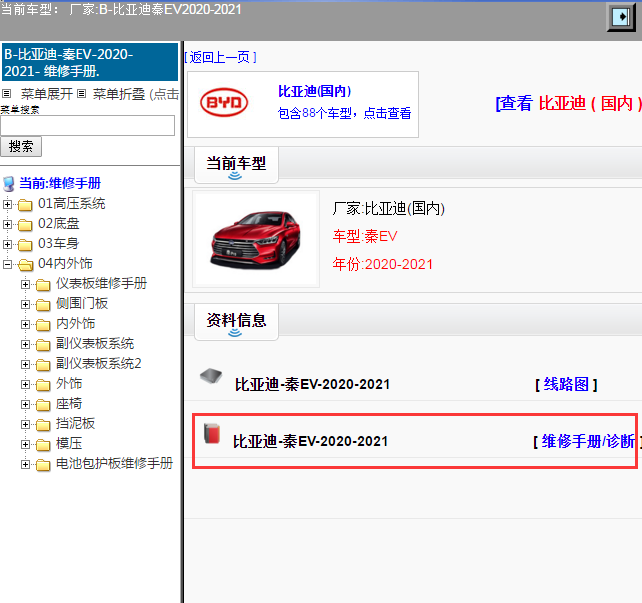The image size is (642, 603).
Task: Expand the 03车身 tree node
Action: coord(7,244)
